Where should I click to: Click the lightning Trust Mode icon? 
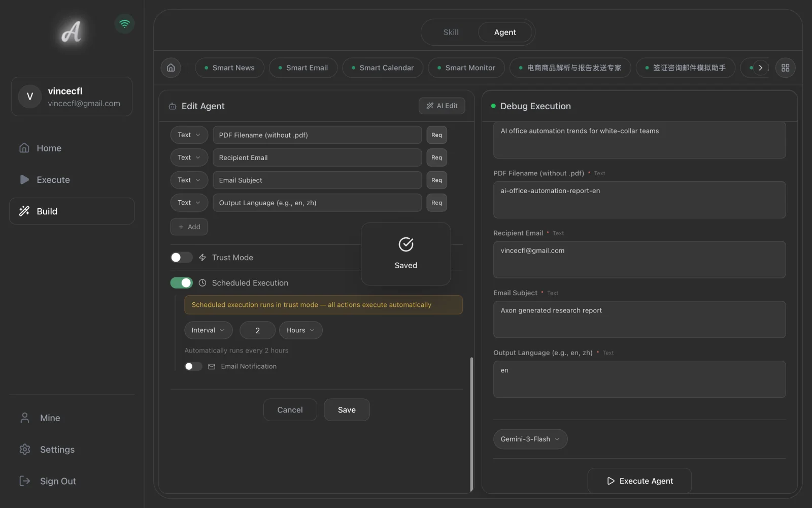[202, 258]
